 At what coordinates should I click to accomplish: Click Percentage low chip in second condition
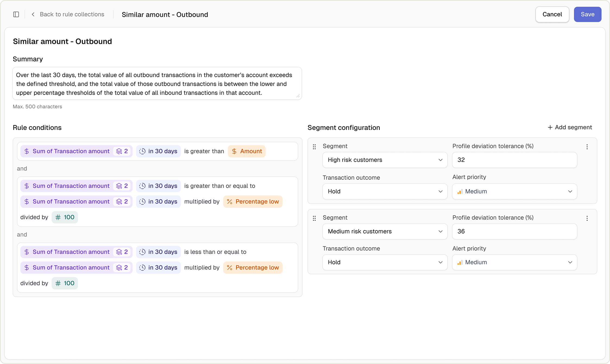pos(253,202)
